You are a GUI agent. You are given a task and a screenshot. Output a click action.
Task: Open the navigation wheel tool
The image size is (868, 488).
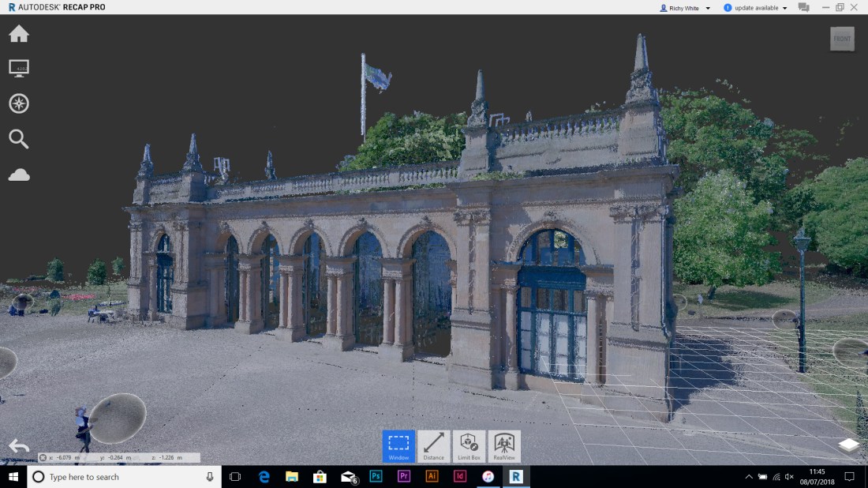click(18, 103)
